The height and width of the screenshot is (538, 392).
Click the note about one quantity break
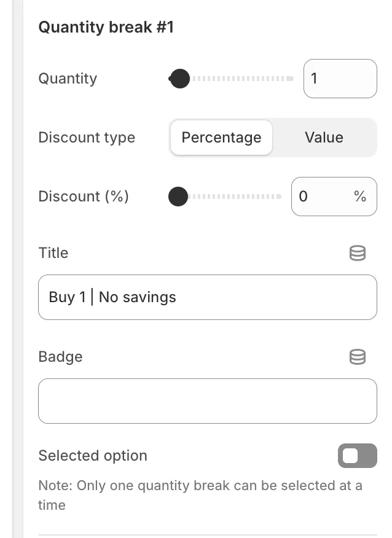[x=200, y=495]
